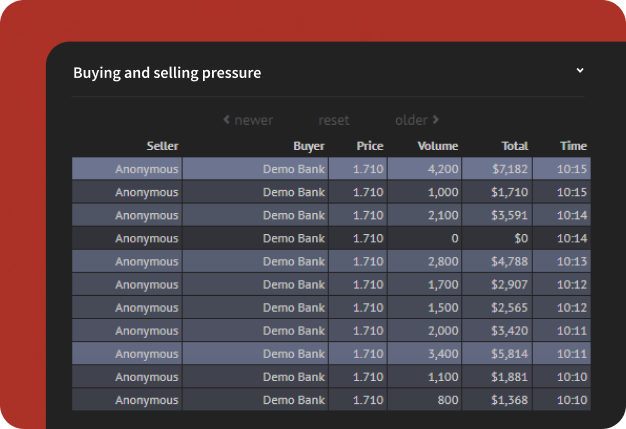This screenshot has width=626, height=429.
Task: Select the trade row totaling $7,182
Action: pos(330,169)
